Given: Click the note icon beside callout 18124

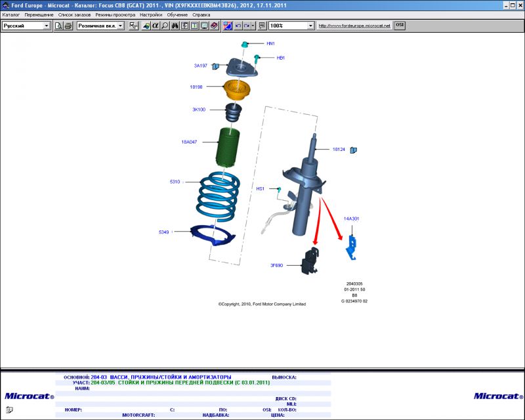Looking at the screenshot, I should [x=353, y=150].
